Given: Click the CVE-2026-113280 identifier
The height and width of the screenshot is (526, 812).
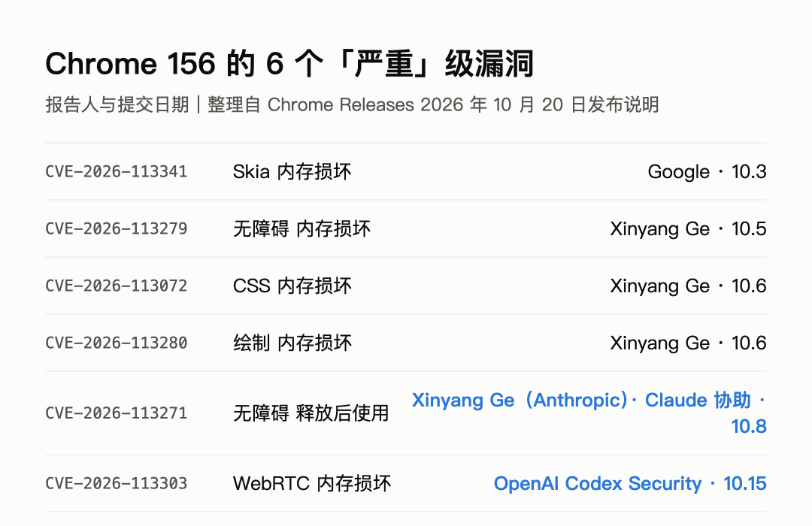Looking at the screenshot, I should coord(116,342).
